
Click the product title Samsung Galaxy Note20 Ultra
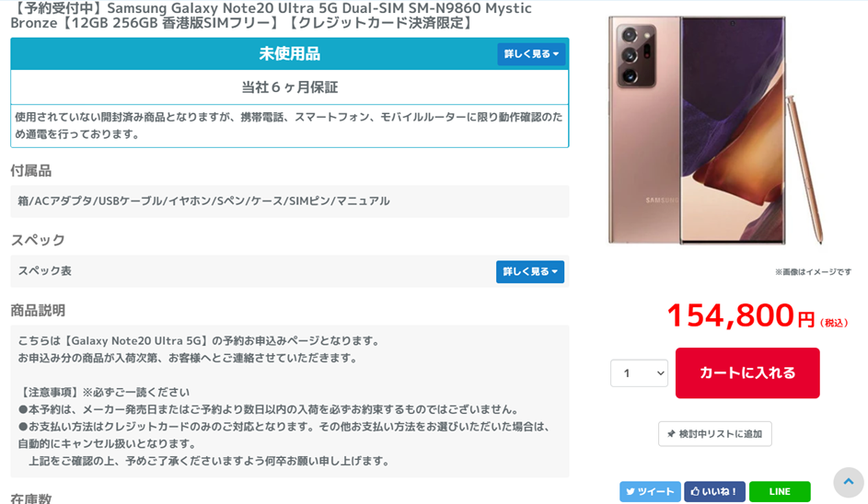click(x=272, y=16)
